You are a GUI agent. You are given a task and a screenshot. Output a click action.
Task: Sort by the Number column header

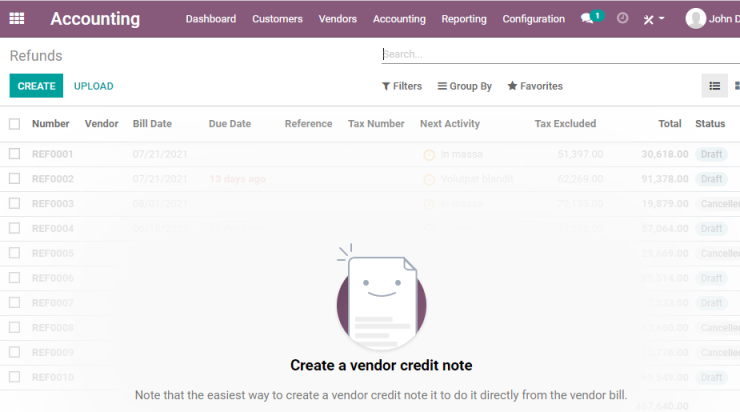pyautogui.click(x=51, y=124)
